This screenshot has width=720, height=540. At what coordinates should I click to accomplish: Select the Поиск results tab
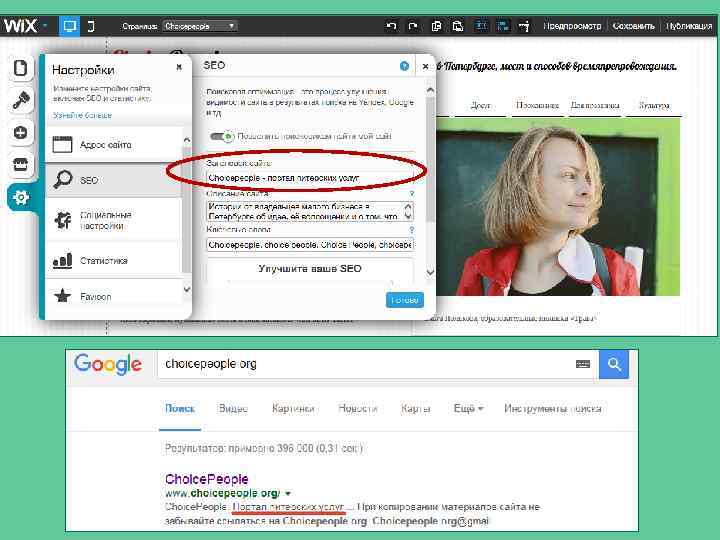click(180, 408)
